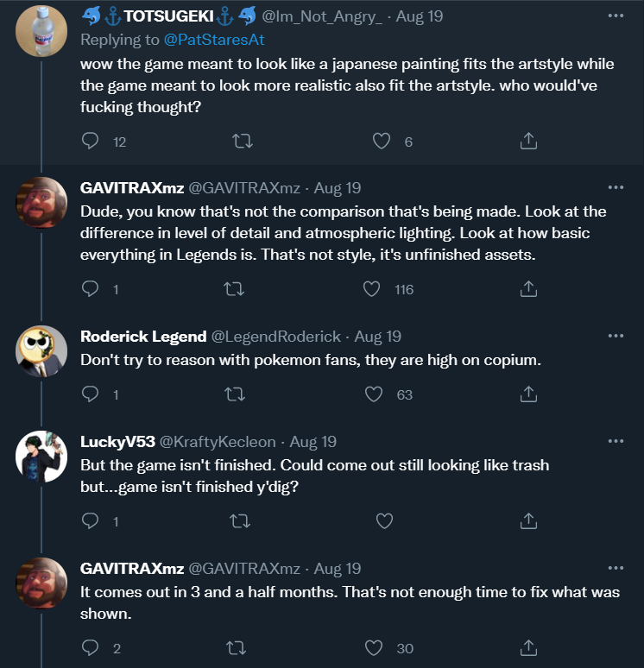
Task: Open more options on Roderick Legend's tweet
Action: (x=616, y=336)
